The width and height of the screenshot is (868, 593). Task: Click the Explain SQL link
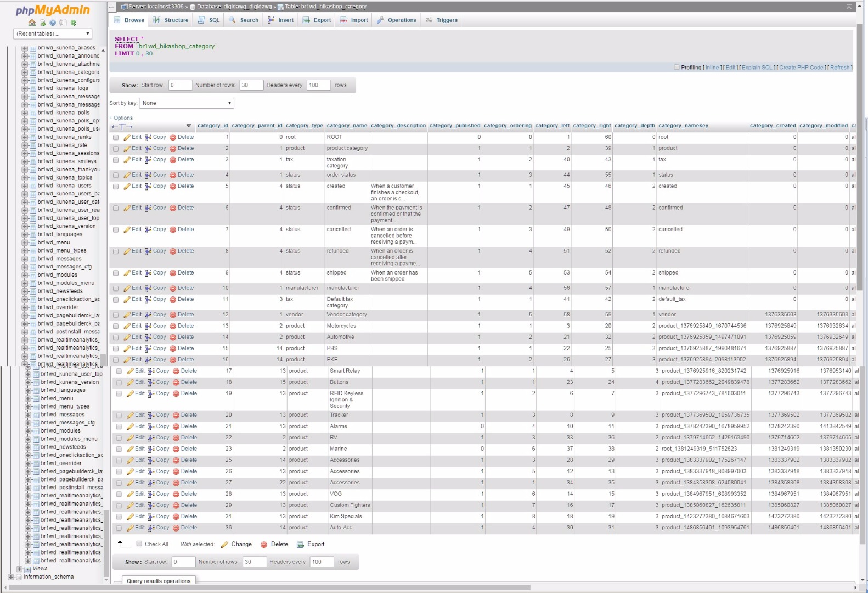(757, 68)
